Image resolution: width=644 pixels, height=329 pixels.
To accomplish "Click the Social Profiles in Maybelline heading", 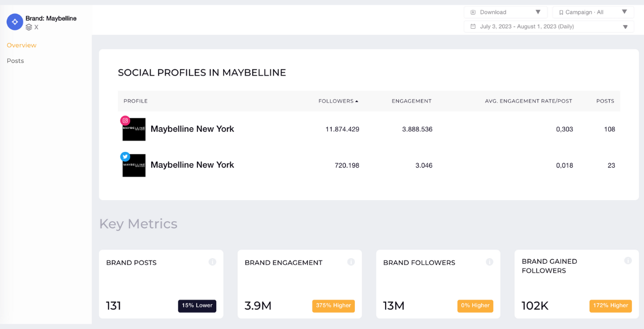I will click(x=202, y=73).
